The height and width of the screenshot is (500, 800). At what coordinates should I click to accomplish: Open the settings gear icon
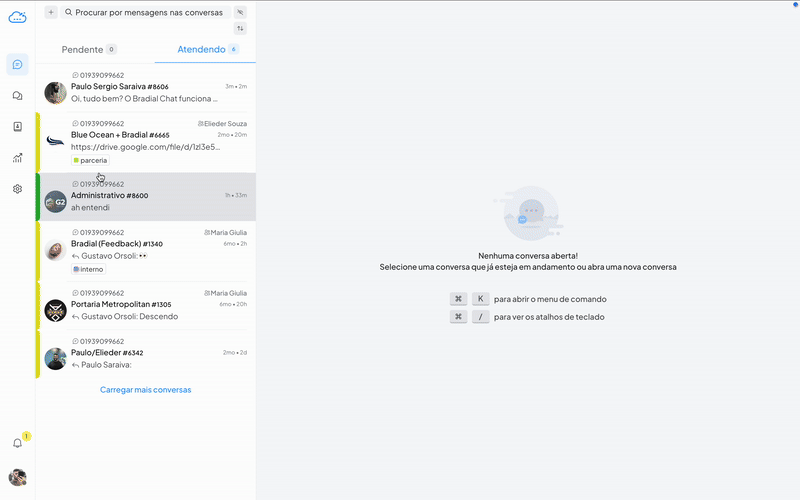pyautogui.click(x=17, y=189)
